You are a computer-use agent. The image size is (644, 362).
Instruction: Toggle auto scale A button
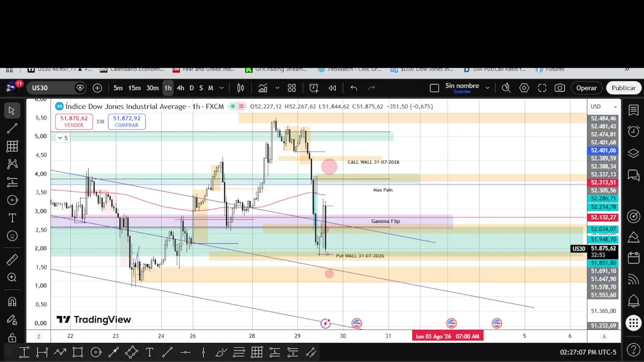(x=604, y=336)
